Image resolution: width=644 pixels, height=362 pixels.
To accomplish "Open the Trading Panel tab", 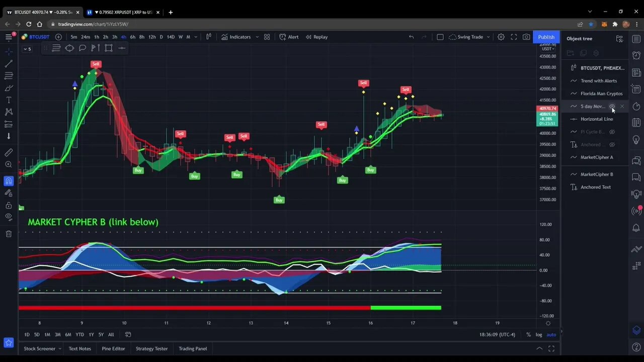I will (x=193, y=348).
